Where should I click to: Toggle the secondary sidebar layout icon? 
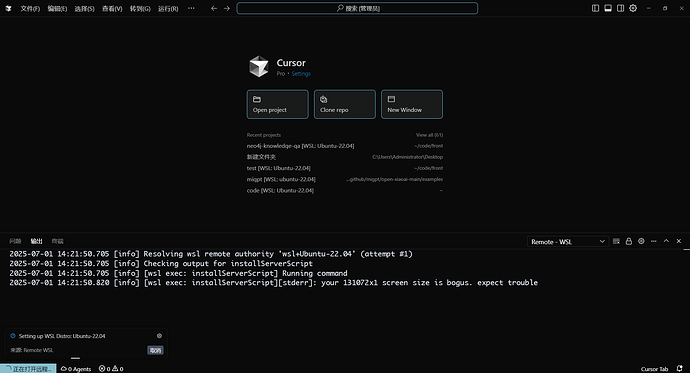(620, 8)
